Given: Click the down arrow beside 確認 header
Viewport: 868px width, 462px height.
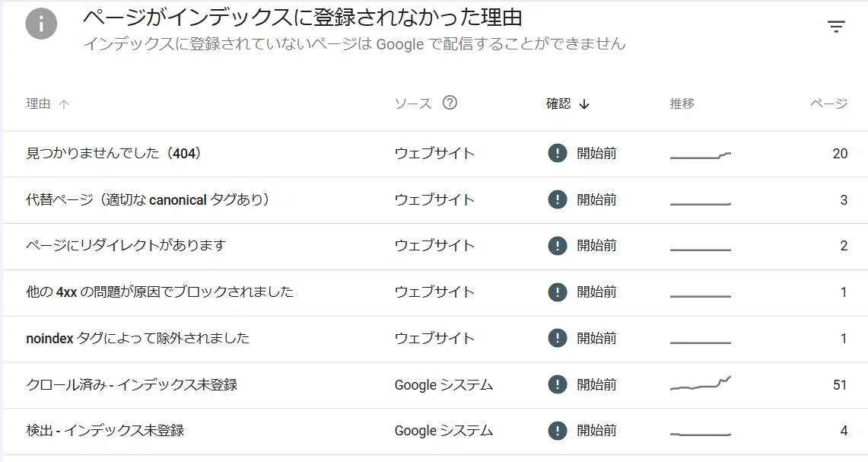Looking at the screenshot, I should [x=584, y=104].
